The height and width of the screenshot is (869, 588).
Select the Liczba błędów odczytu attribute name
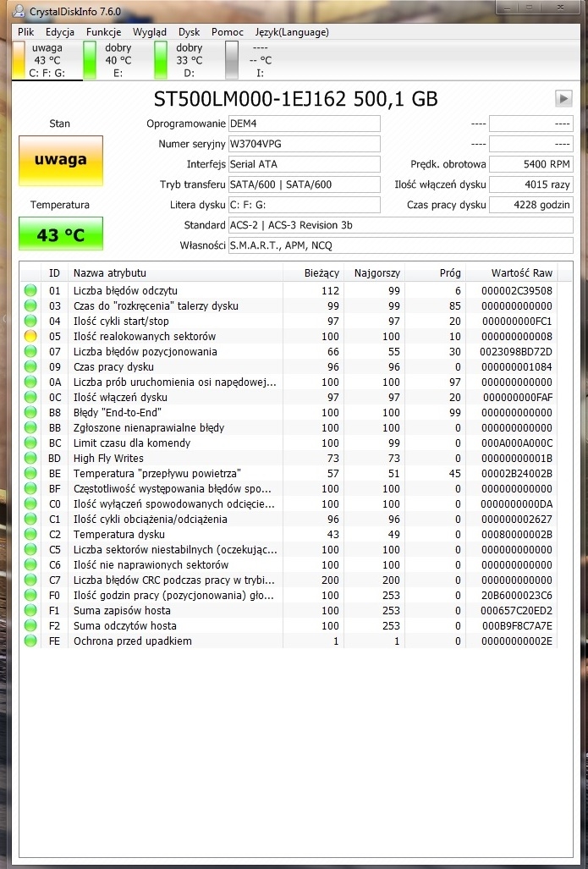point(126,290)
